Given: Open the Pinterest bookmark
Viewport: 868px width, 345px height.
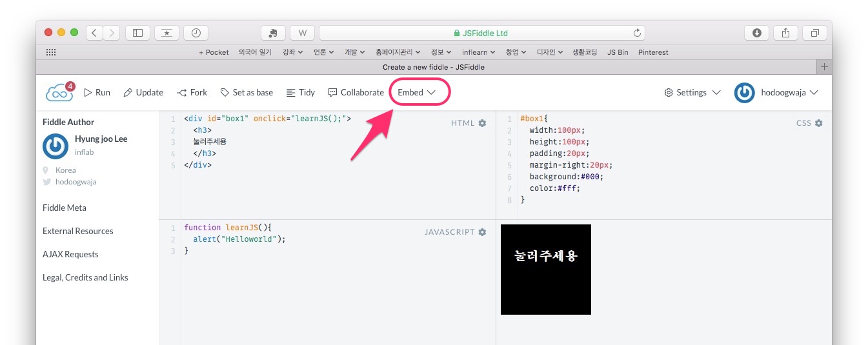Looking at the screenshot, I should click(x=653, y=52).
